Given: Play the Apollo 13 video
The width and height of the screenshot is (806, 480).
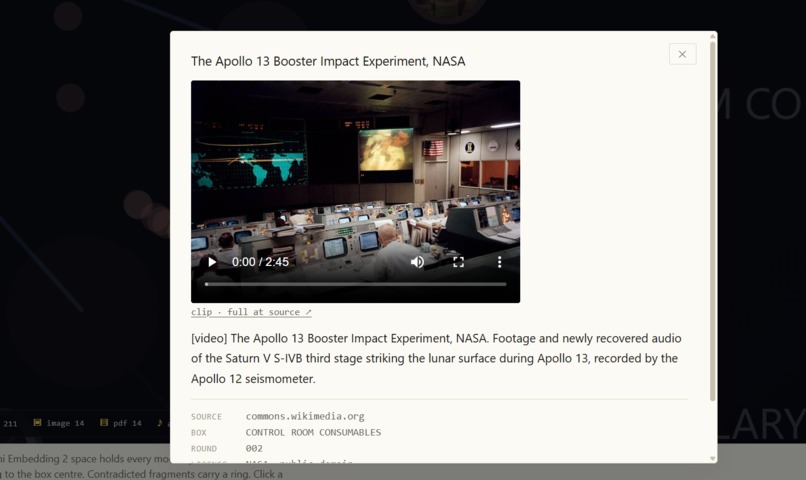Looking at the screenshot, I should [x=212, y=262].
